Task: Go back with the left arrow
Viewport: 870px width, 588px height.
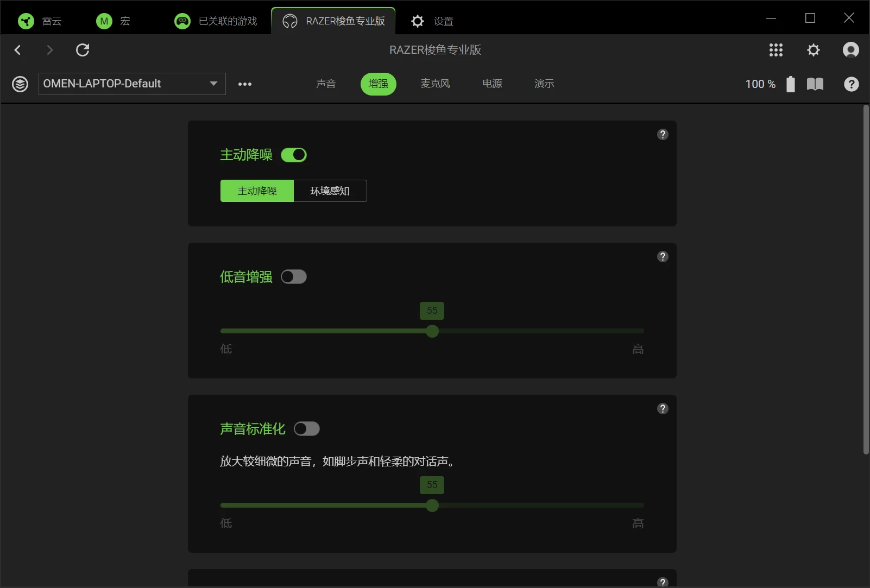Action: [17, 50]
